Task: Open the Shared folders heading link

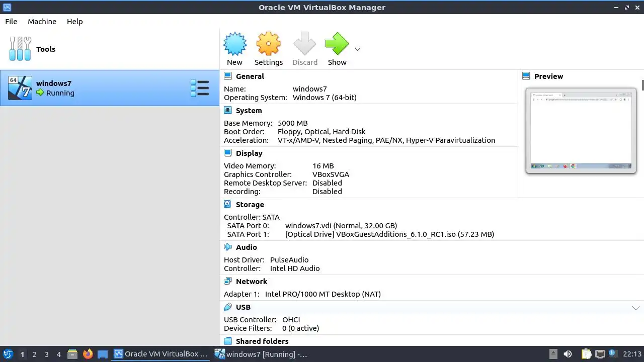Action: [x=262, y=341]
